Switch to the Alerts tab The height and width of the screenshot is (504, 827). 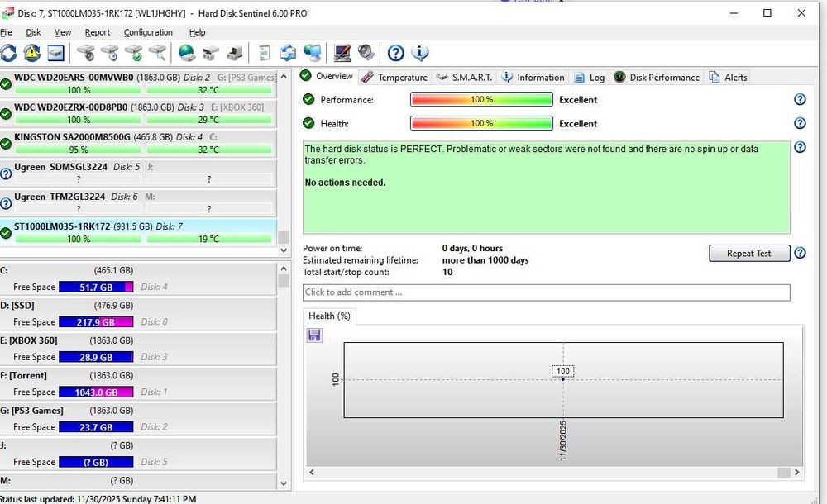[x=729, y=78]
